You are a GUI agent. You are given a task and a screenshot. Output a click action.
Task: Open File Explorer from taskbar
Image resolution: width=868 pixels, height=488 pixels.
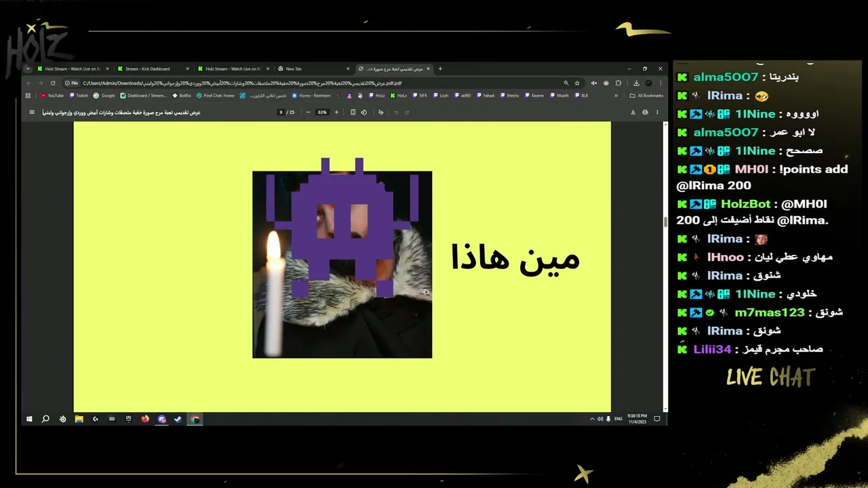coord(79,420)
